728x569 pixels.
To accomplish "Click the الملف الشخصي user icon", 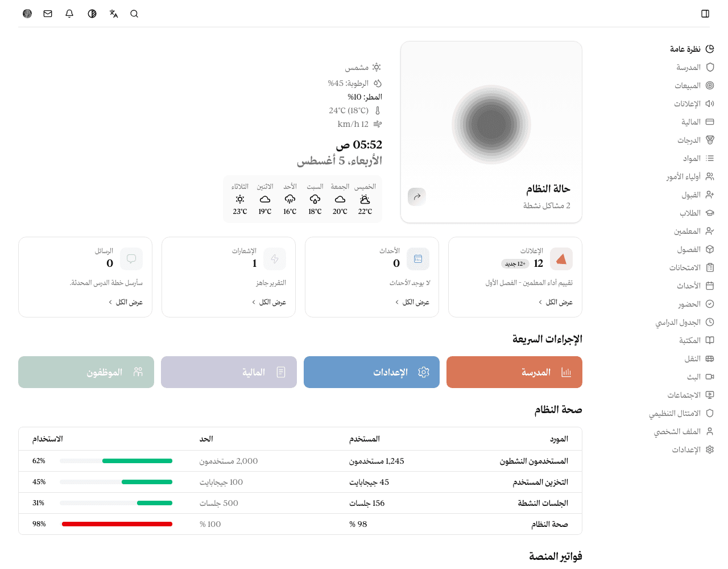I will pyautogui.click(x=710, y=431).
